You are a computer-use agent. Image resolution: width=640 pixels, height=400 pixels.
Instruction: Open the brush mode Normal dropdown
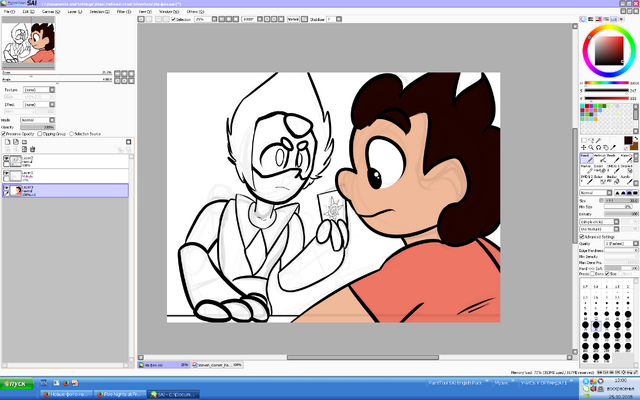596,193
